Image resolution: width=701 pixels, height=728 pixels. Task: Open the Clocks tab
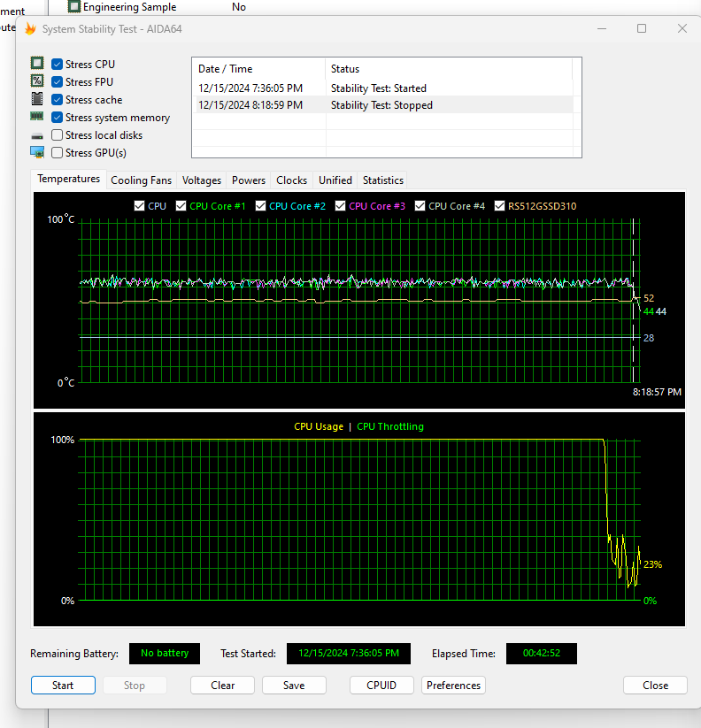coord(292,180)
